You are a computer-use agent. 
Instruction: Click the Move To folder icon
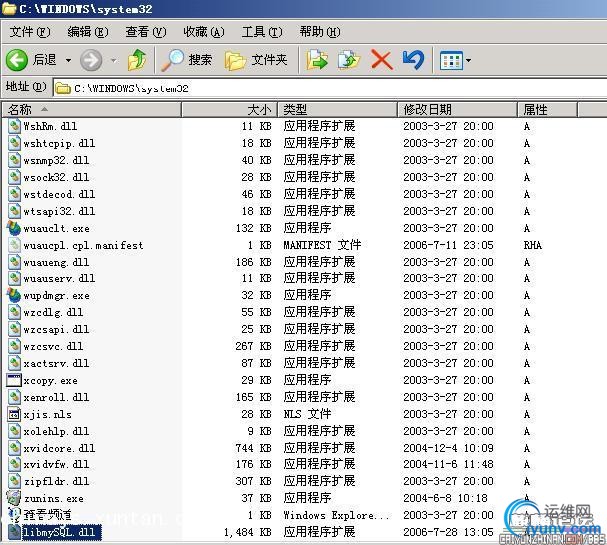[317, 60]
